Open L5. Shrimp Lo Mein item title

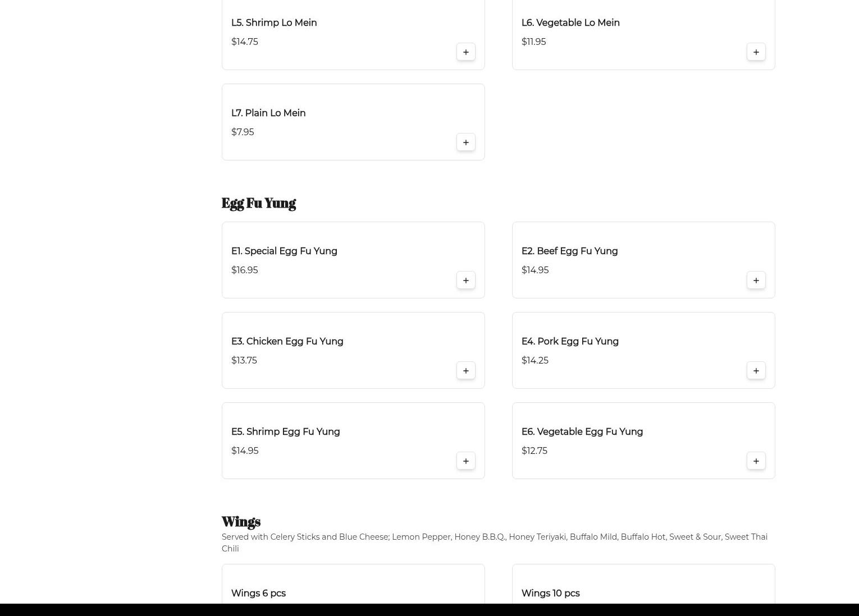[x=274, y=23]
